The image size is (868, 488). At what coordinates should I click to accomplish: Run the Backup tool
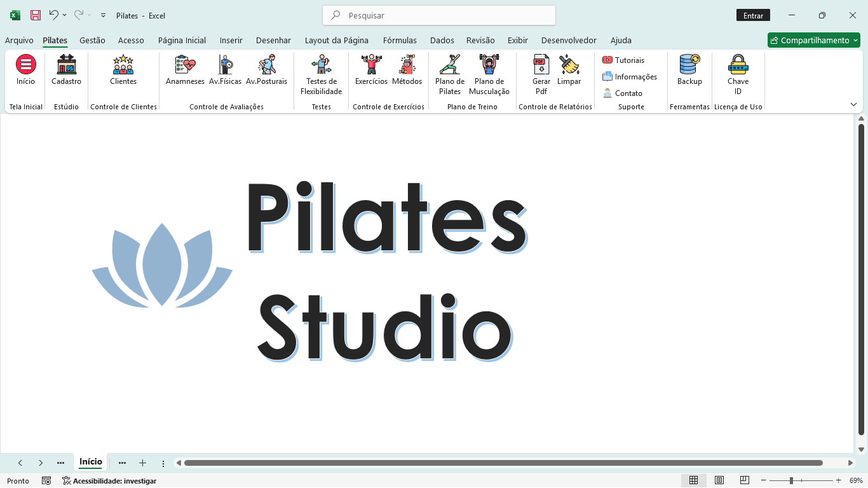[x=689, y=70]
